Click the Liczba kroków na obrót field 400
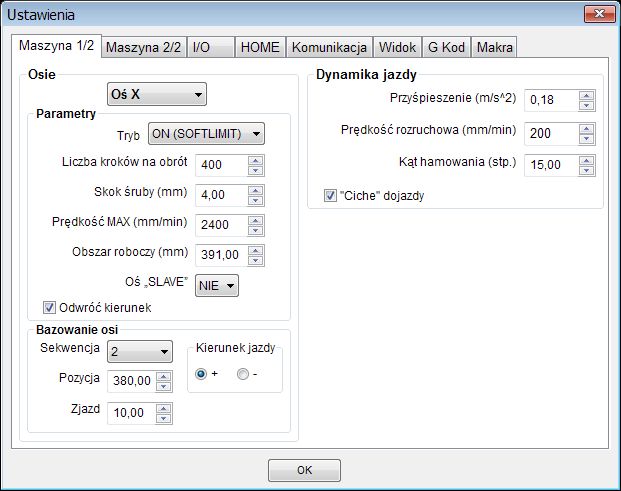The image size is (621, 491). click(x=222, y=166)
